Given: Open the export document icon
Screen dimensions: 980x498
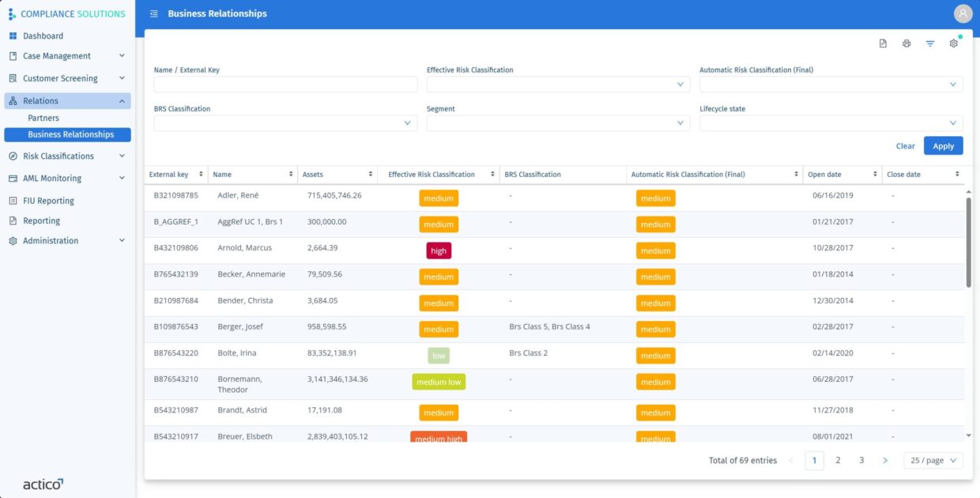Looking at the screenshot, I should (883, 43).
